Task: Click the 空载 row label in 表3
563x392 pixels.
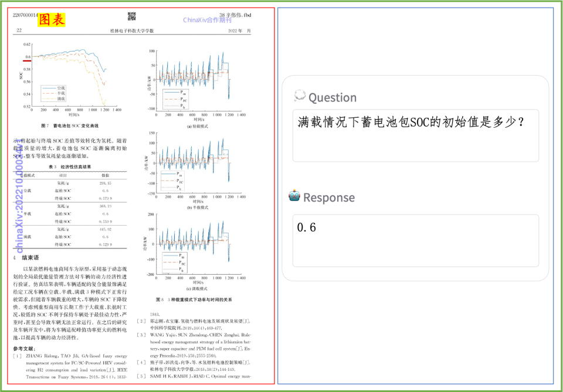Action: (x=28, y=191)
